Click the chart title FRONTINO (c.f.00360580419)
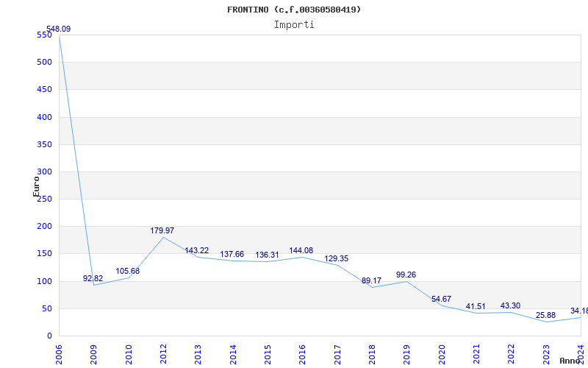588x368 pixels. click(294, 10)
